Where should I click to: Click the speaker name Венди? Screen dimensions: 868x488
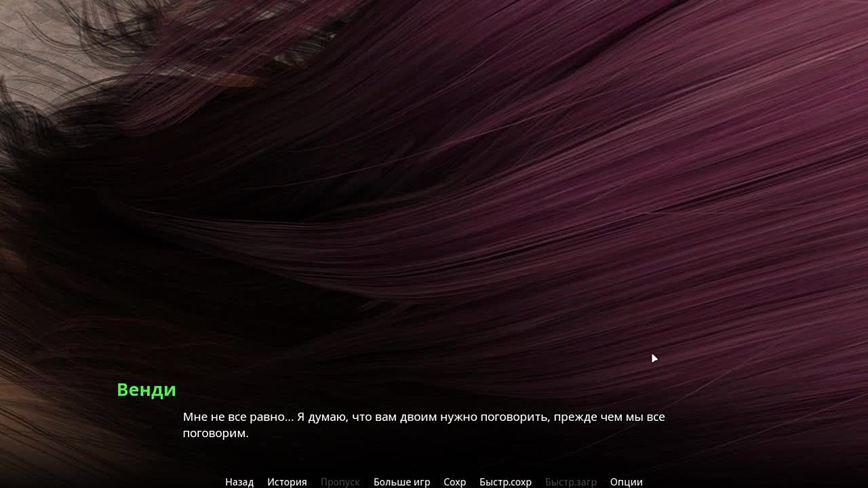pyautogui.click(x=146, y=390)
